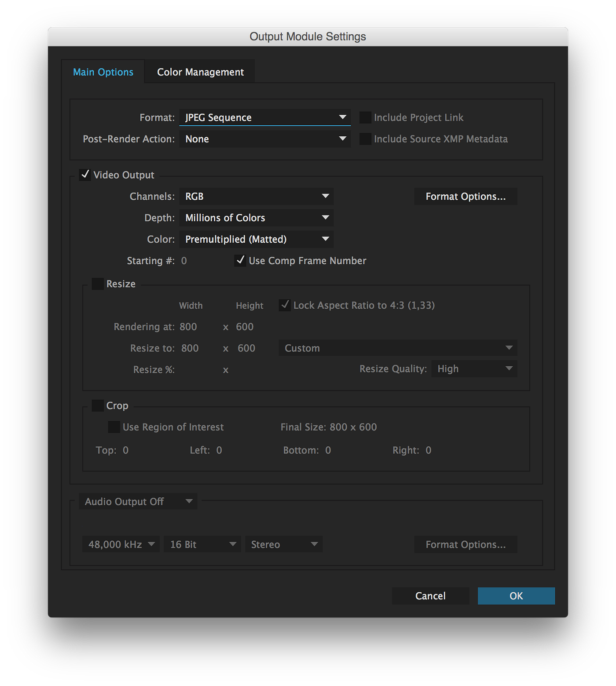Enable the Include Project Link checkbox

click(x=365, y=117)
